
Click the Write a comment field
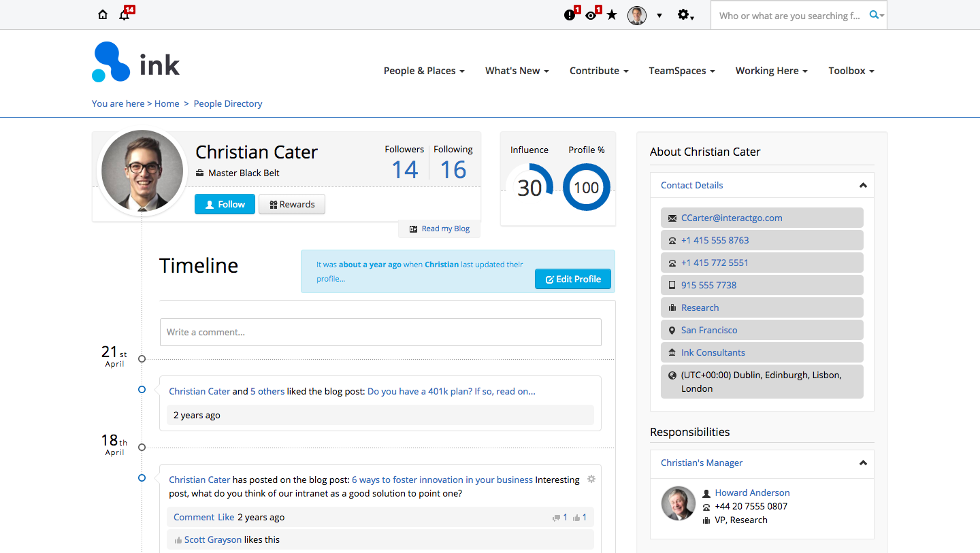pos(380,332)
